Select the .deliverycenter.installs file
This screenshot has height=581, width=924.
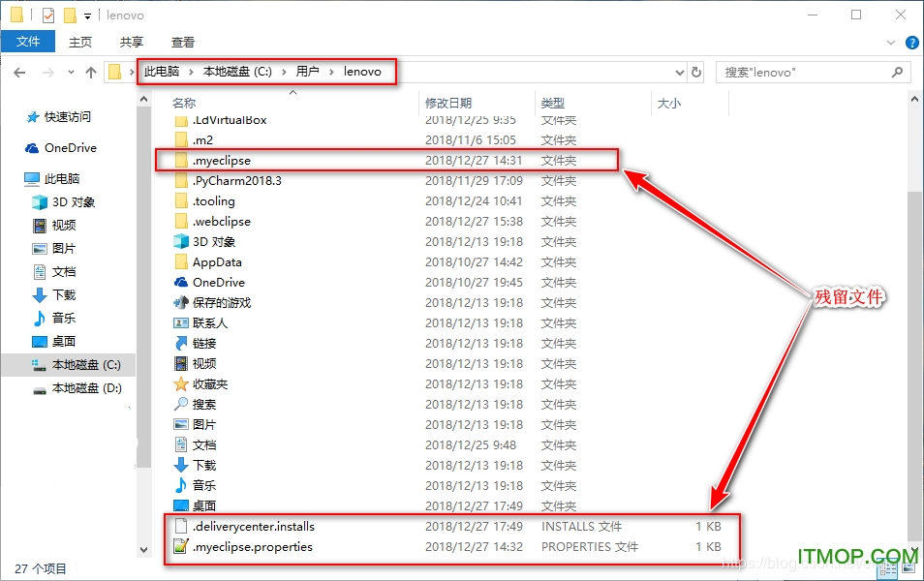tap(253, 527)
